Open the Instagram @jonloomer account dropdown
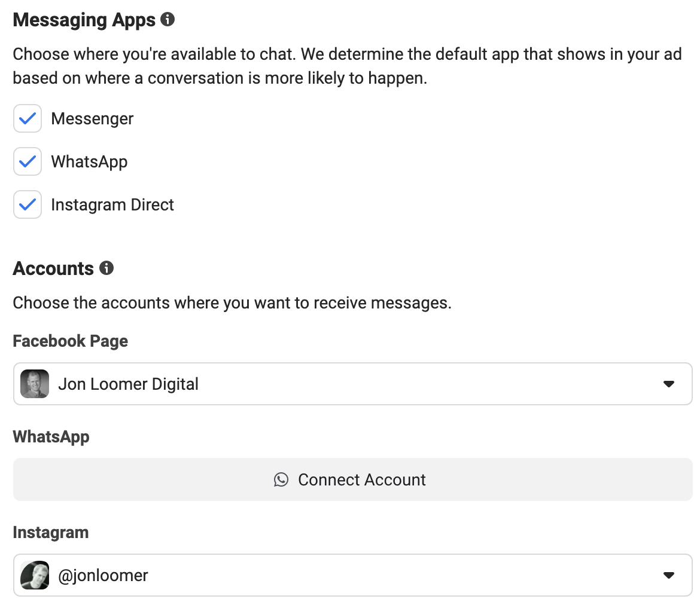Image resolution: width=700 pixels, height=605 pixels. (352, 575)
